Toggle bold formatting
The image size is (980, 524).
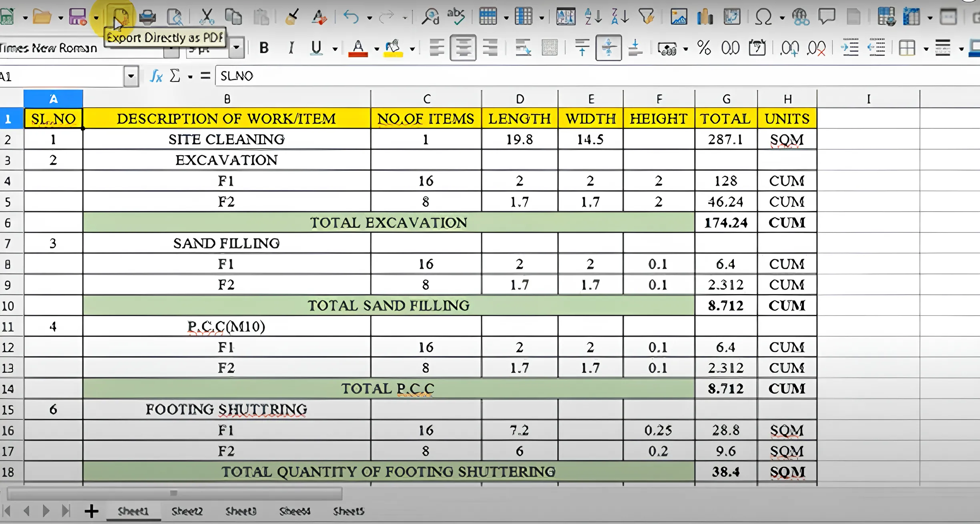264,47
